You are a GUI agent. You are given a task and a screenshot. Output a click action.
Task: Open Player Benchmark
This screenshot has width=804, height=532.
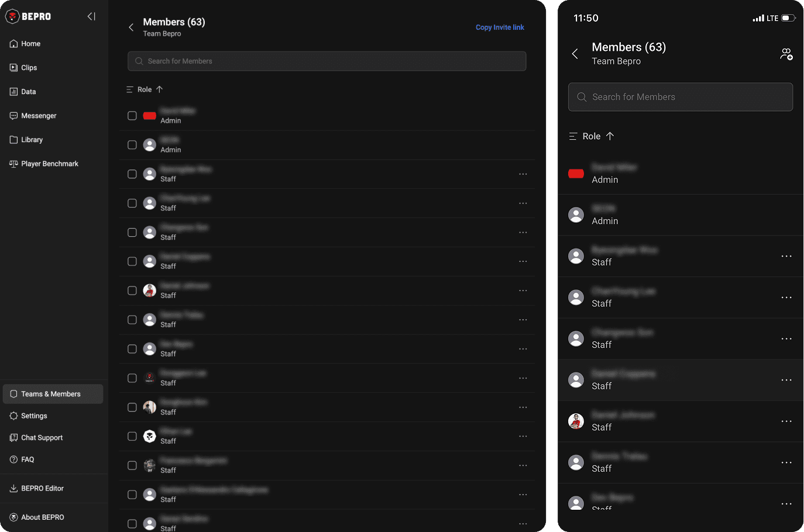pos(44,164)
